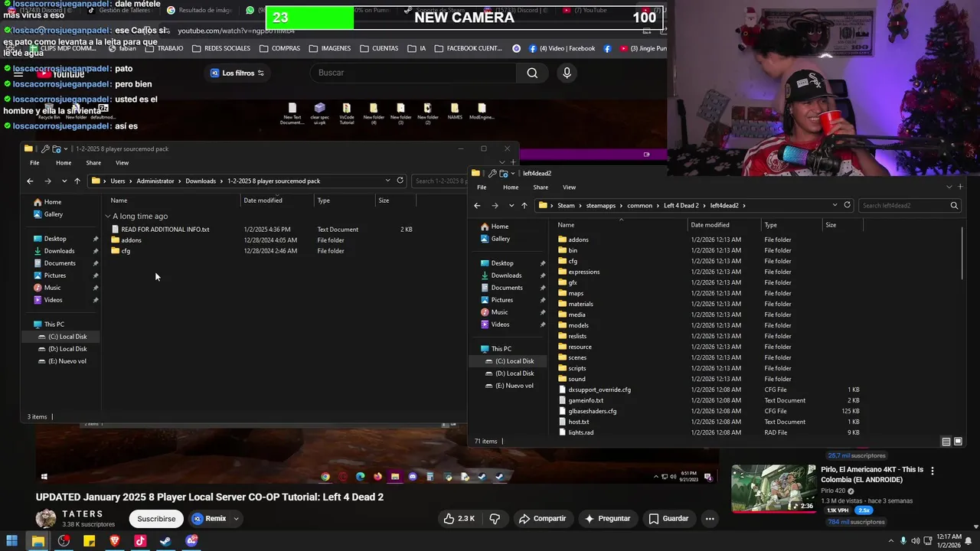Click the Compartir button

(x=542, y=519)
